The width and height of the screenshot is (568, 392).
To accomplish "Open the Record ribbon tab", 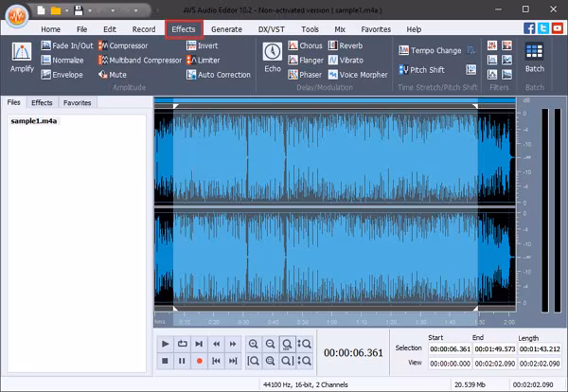I will (x=144, y=29).
